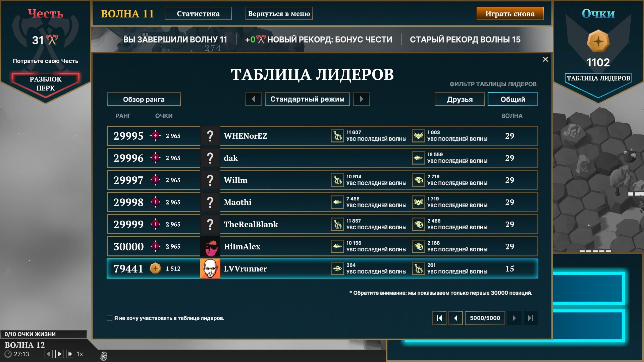Click the gold points medal icon

598,42
